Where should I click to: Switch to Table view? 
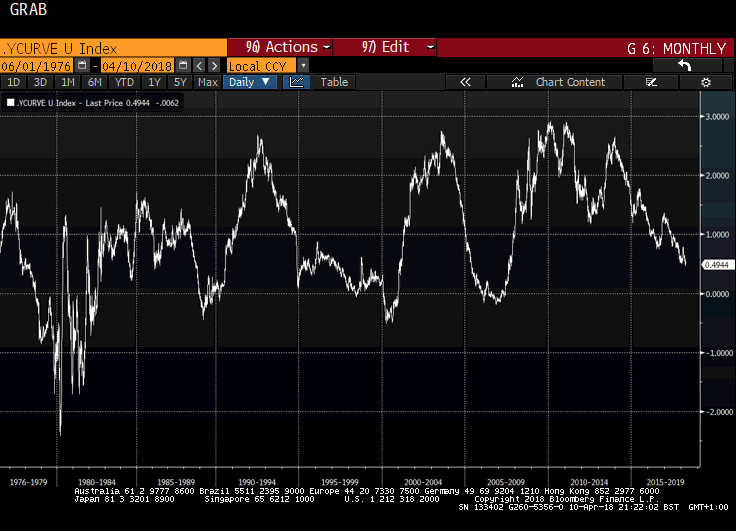pyautogui.click(x=334, y=82)
